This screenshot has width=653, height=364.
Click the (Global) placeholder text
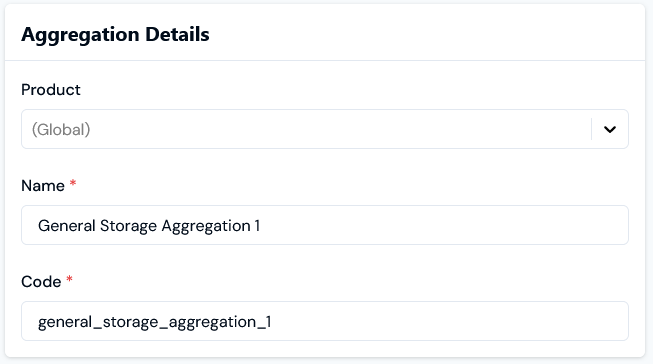(x=61, y=130)
